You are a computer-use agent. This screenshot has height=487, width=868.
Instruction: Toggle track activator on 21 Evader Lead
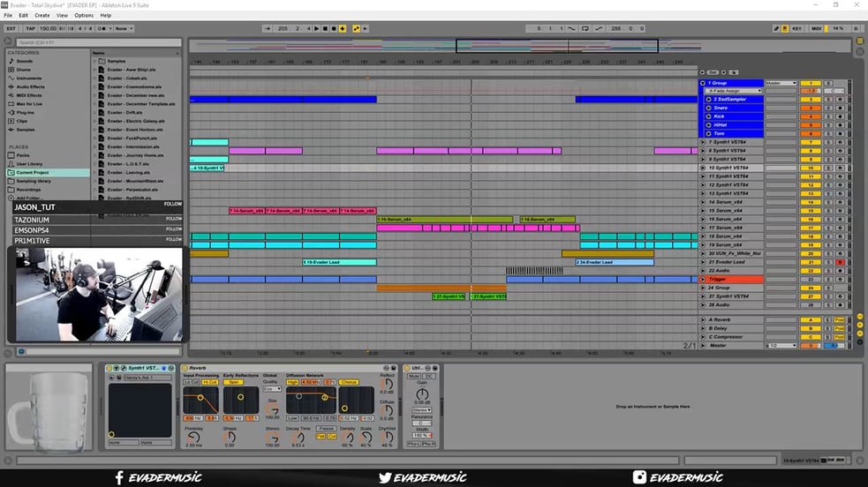[x=810, y=262]
